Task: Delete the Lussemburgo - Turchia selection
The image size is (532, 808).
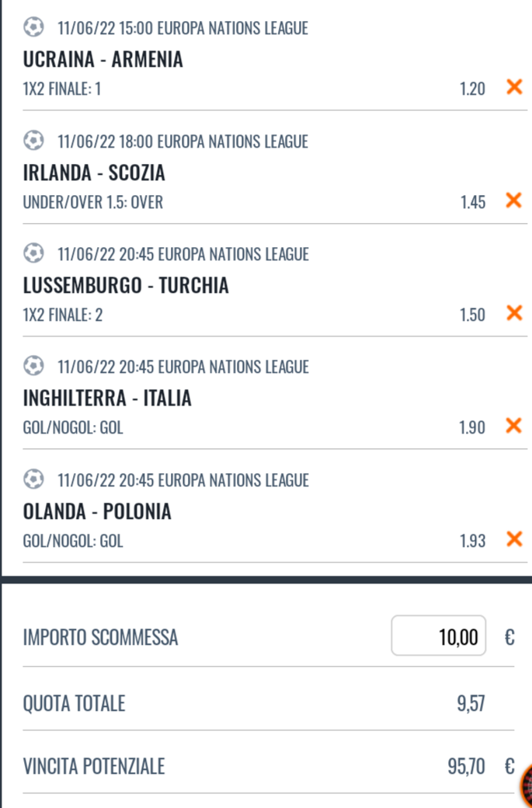Action: (x=513, y=313)
